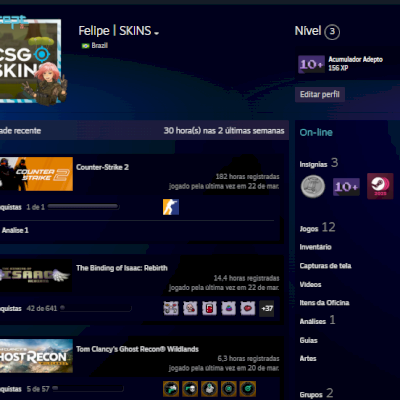Image resolution: width=400 pixels, height=400 pixels.
Task: Click the Brazil flag icon
Action: [85, 46]
